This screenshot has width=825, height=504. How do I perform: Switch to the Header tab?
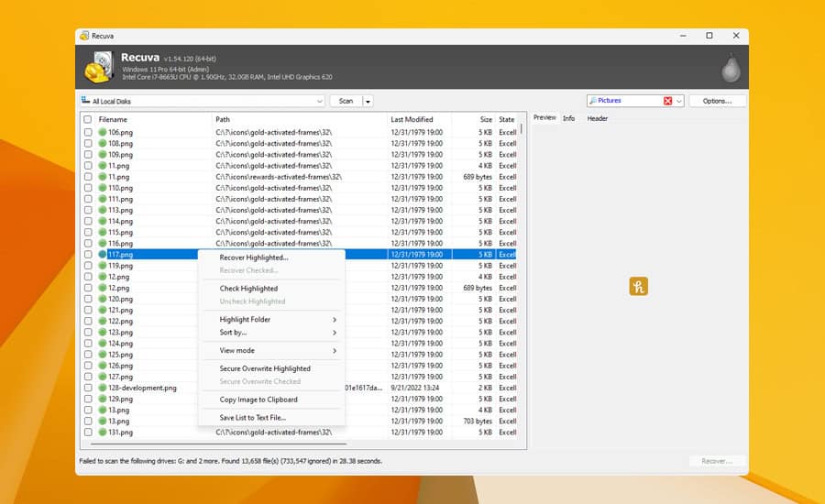[x=597, y=118]
